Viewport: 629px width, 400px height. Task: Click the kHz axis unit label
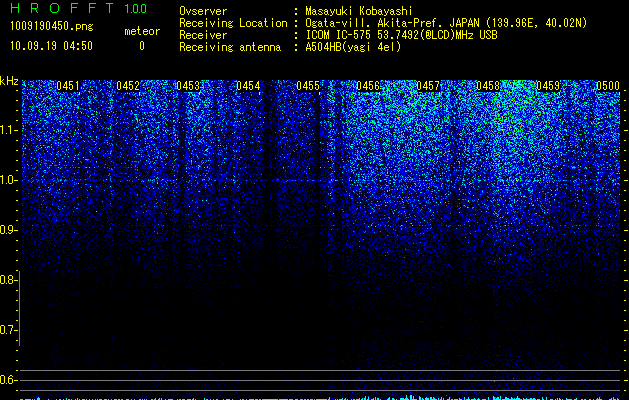click(x=9, y=81)
